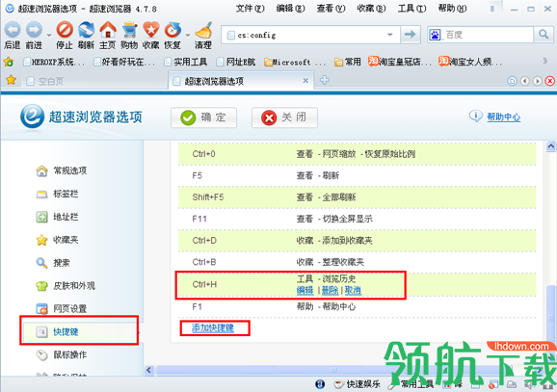Viewport: 557px width, 392px height.
Task: Open the 常用 bookmark folder
Action: tap(348, 63)
